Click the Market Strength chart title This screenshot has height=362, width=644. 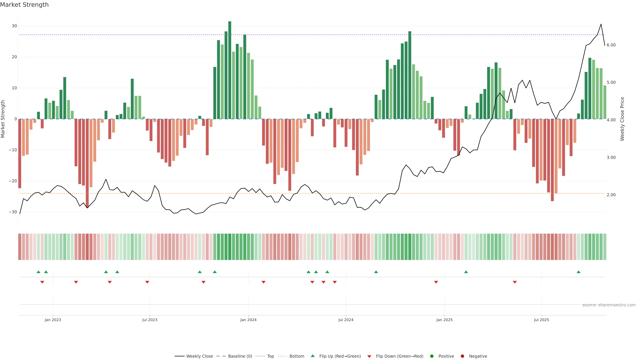click(x=24, y=5)
